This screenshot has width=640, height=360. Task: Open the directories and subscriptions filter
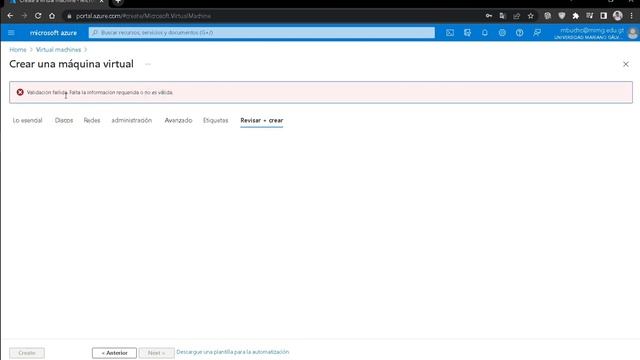(x=467, y=33)
